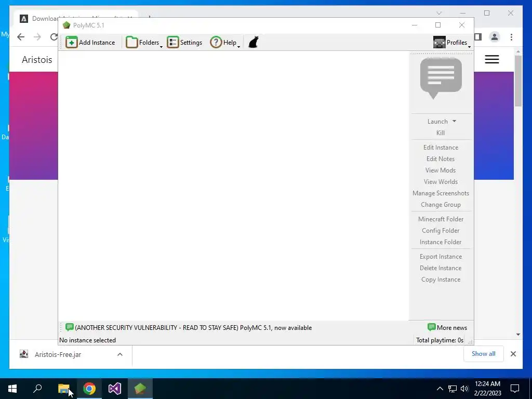Click network icon in system tray

pos(453,389)
